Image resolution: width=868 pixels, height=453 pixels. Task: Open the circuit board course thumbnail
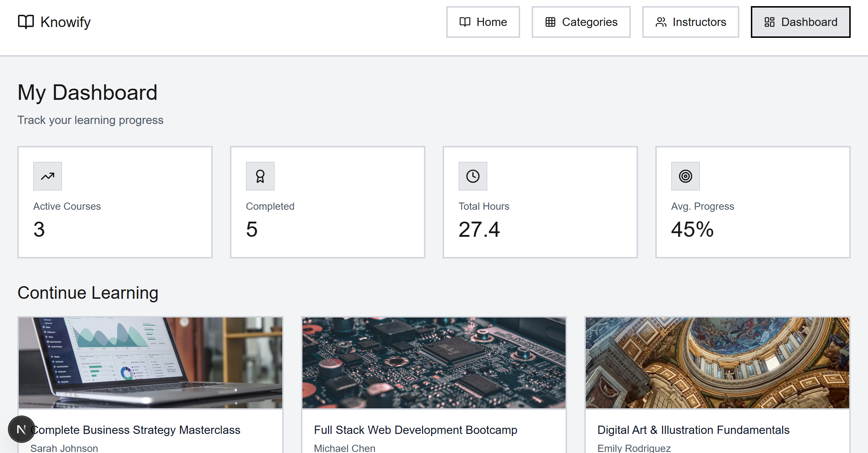point(434,363)
